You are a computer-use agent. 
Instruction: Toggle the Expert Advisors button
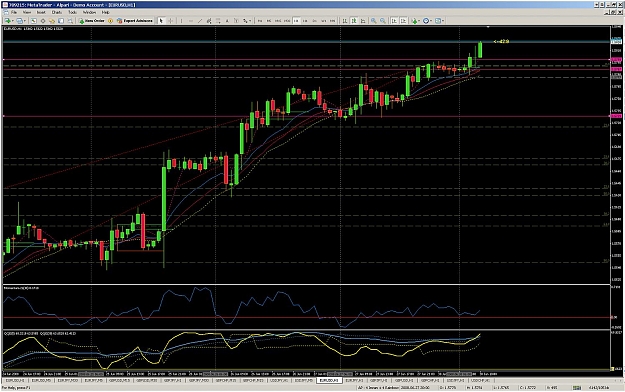click(x=135, y=21)
